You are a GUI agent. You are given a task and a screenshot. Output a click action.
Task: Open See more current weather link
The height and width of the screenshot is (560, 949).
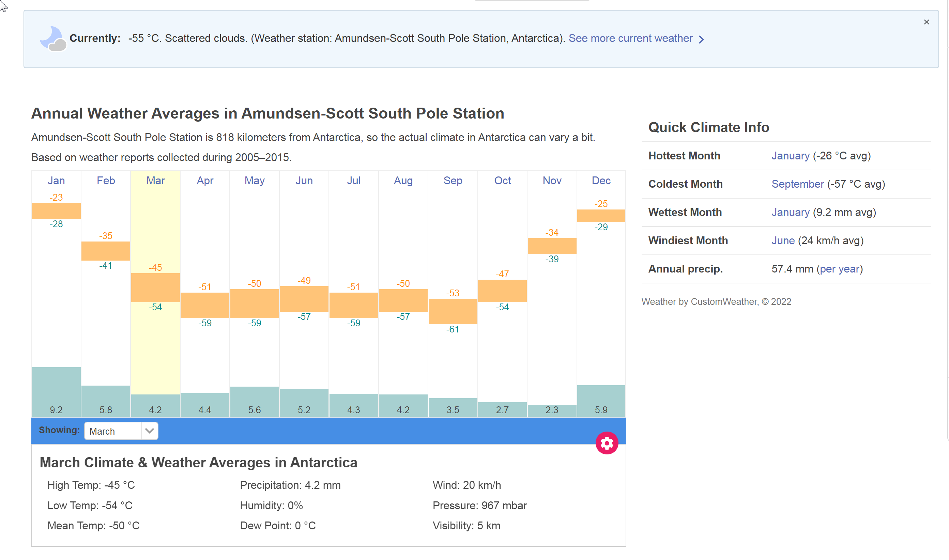click(630, 38)
